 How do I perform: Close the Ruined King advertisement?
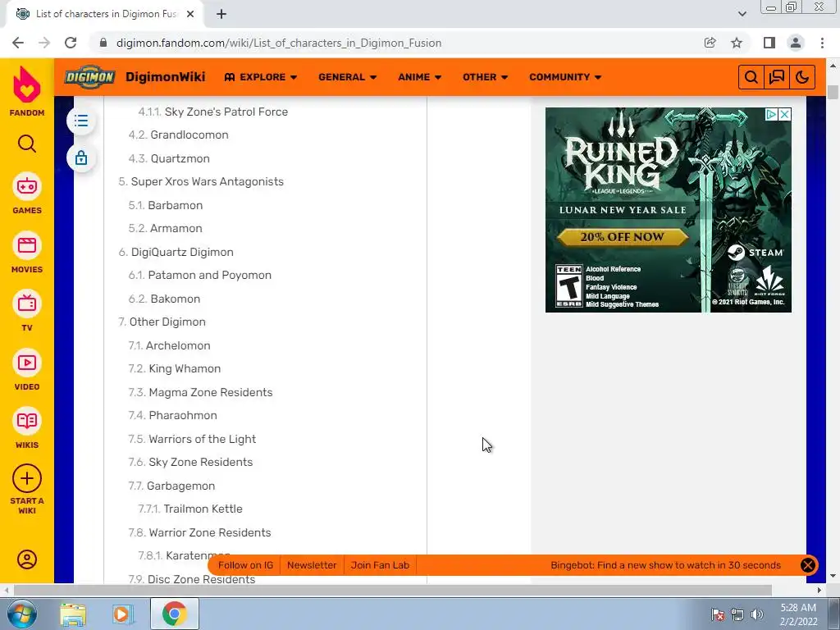click(785, 114)
